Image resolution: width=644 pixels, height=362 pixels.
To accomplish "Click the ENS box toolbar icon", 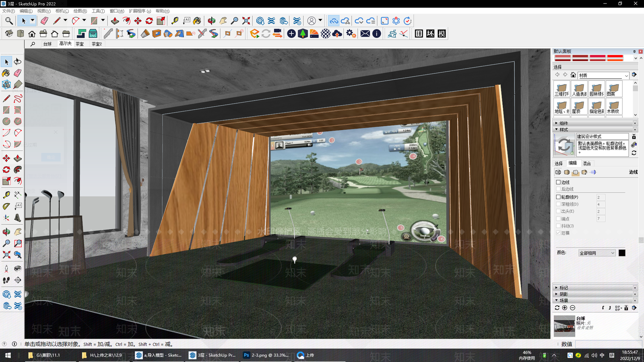I will [x=93, y=33].
